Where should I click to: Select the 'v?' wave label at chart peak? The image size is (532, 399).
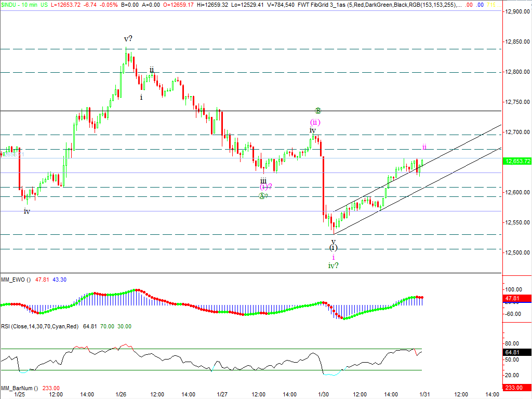128,39
